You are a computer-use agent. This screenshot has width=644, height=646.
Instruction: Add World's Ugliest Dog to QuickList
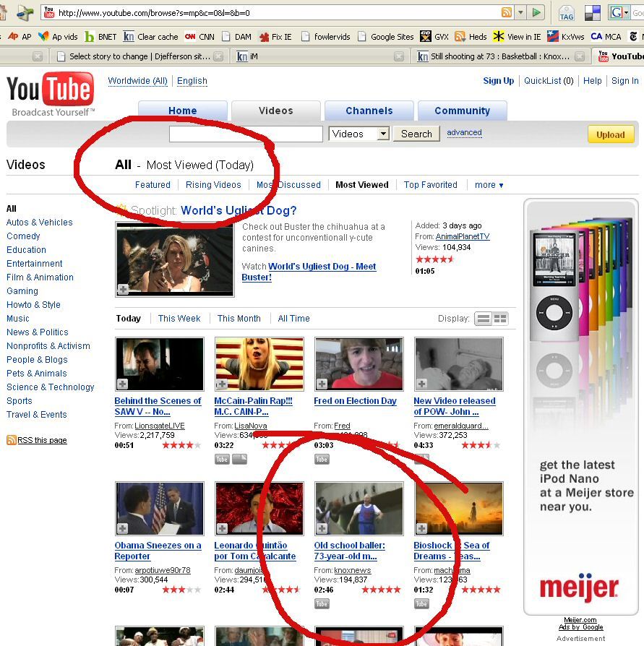[x=123, y=290]
